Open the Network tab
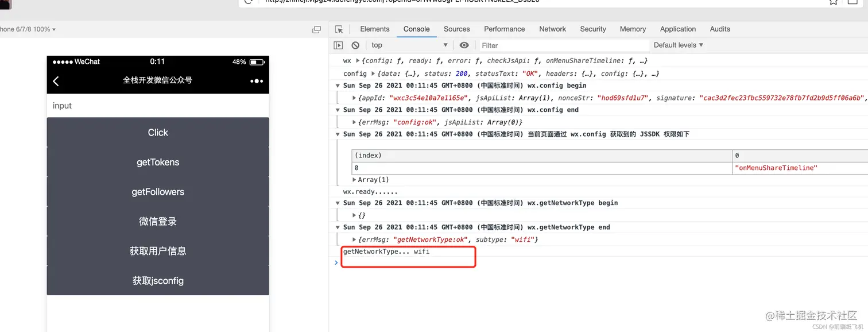The width and height of the screenshot is (868, 332). point(552,29)
